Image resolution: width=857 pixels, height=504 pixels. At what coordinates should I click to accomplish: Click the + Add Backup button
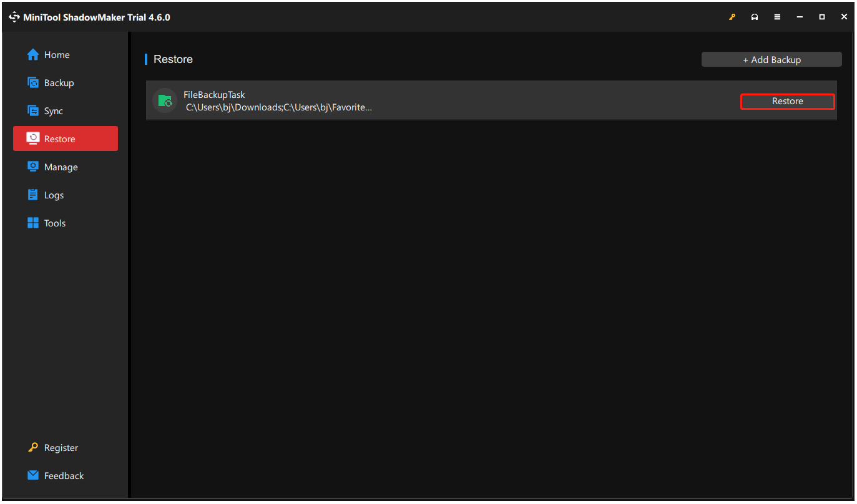pyautogui.click(x=771, y=60)
